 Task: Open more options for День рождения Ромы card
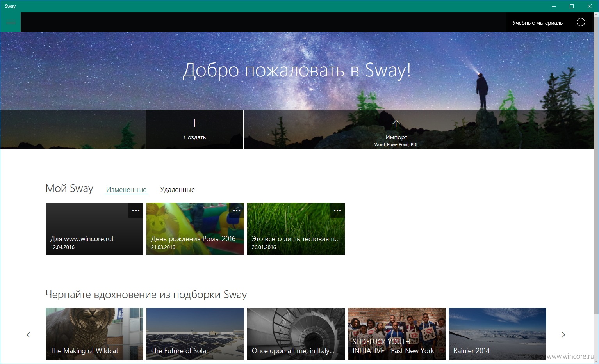(x=237, y=210)
